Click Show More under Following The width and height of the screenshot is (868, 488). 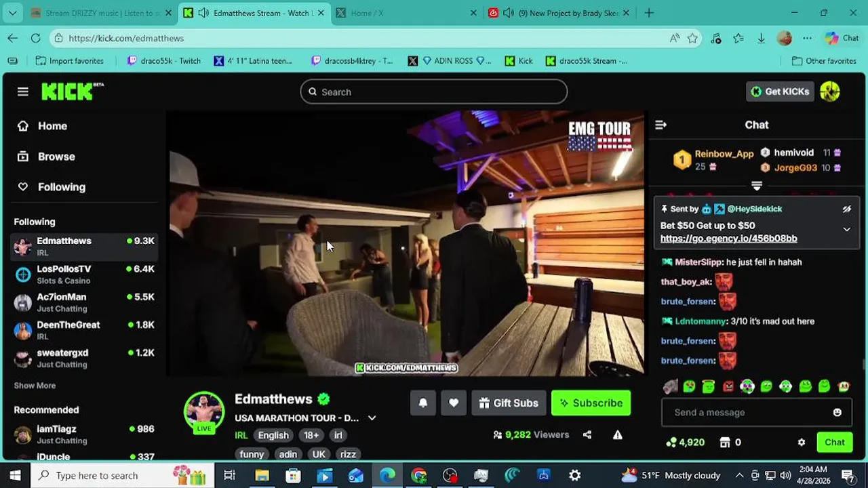(35, 386)
